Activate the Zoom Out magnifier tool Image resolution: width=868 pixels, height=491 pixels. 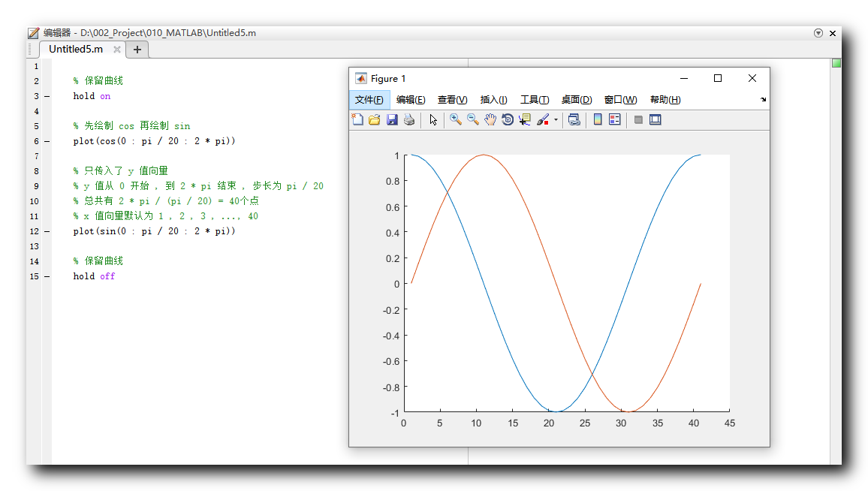[x=473, y=119]
